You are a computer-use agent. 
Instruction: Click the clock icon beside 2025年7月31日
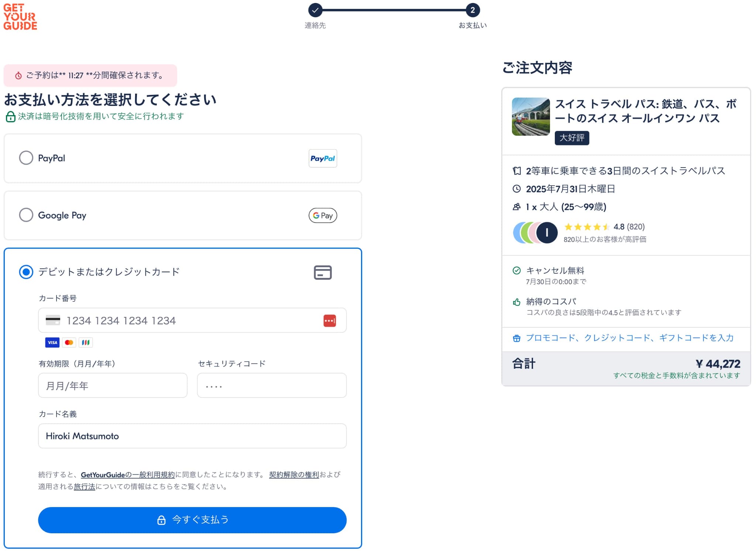click(517, 189)
